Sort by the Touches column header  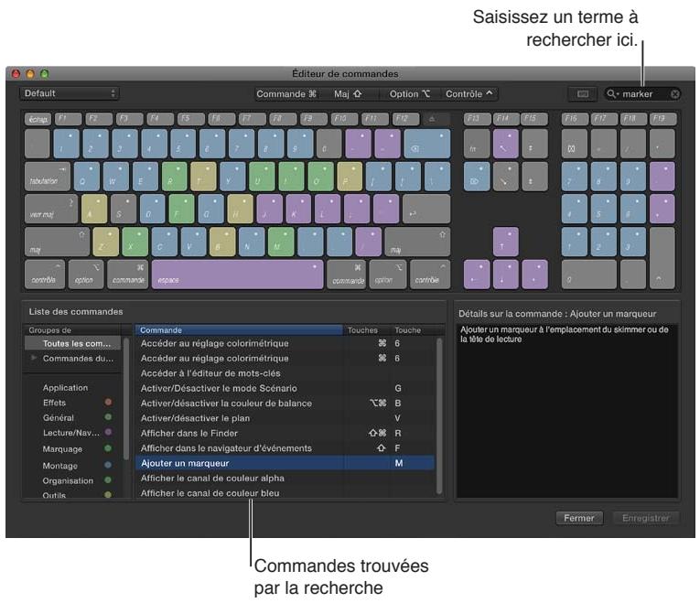(x=366, y=329)
